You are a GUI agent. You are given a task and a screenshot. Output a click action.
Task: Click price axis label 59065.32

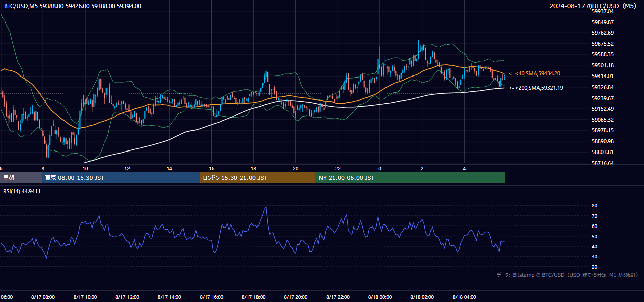(x=603, y=120)
